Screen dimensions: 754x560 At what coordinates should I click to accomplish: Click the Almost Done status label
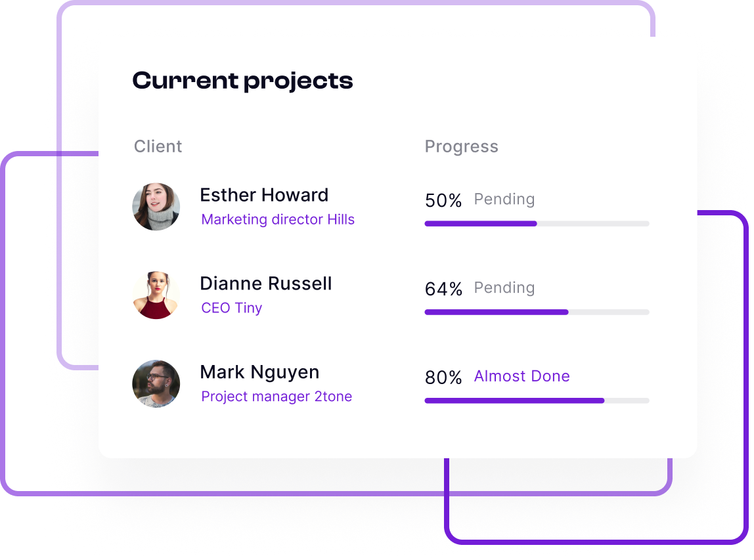pyautogui.click(x=522, y=376)
